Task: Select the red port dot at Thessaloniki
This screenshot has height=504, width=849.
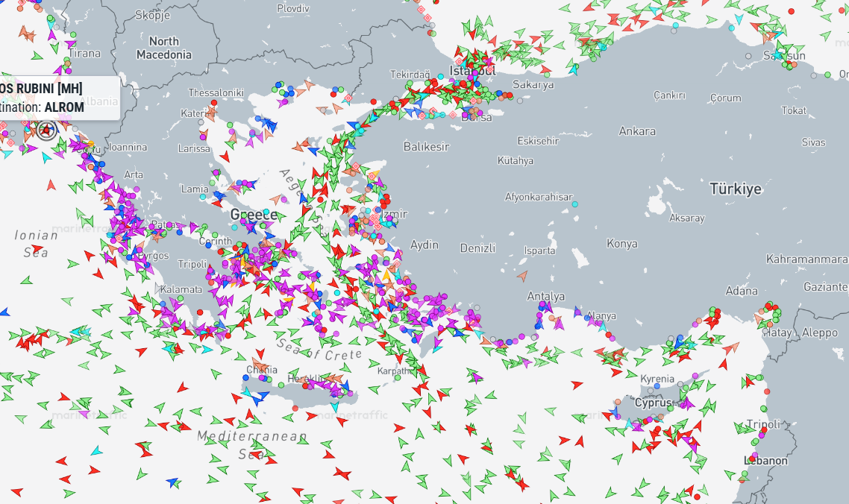Action: point(214,102)
